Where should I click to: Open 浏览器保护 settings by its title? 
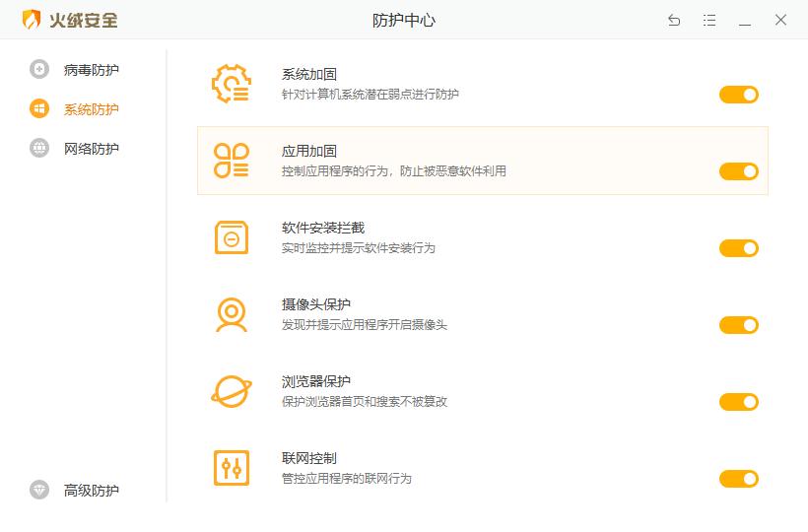tap(316, 381)
